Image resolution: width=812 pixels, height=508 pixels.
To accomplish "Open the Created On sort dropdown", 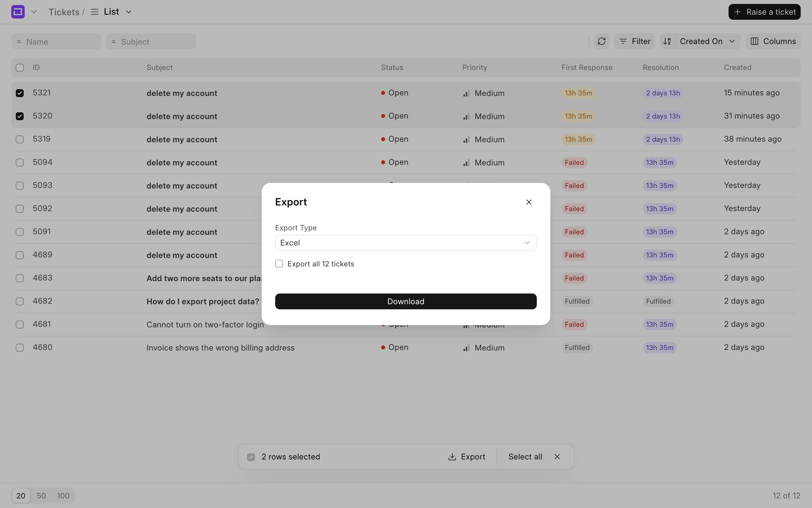I will point(708,41).
